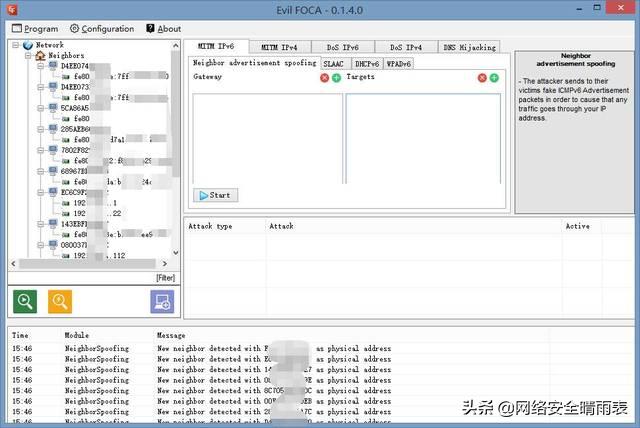The width and height of the screenshot is (640, 428).
Task: Click the Targets list box
Action: pos(423,139)
